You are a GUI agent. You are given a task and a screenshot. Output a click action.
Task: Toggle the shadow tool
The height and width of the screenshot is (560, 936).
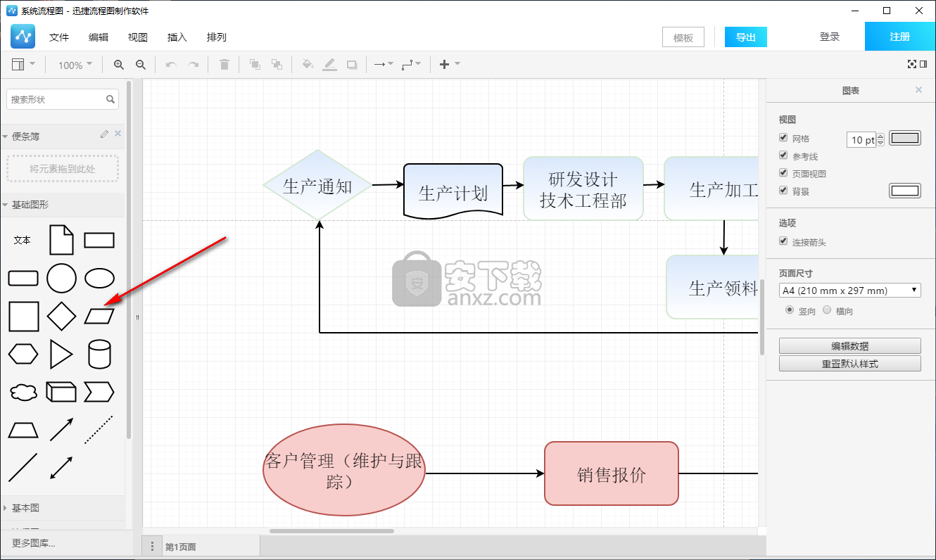352,65
